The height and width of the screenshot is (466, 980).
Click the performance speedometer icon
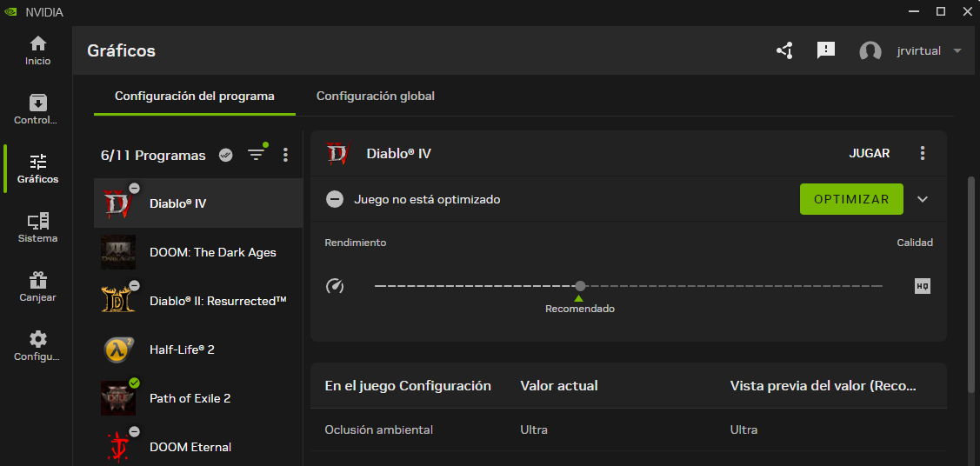coord(335,286)
